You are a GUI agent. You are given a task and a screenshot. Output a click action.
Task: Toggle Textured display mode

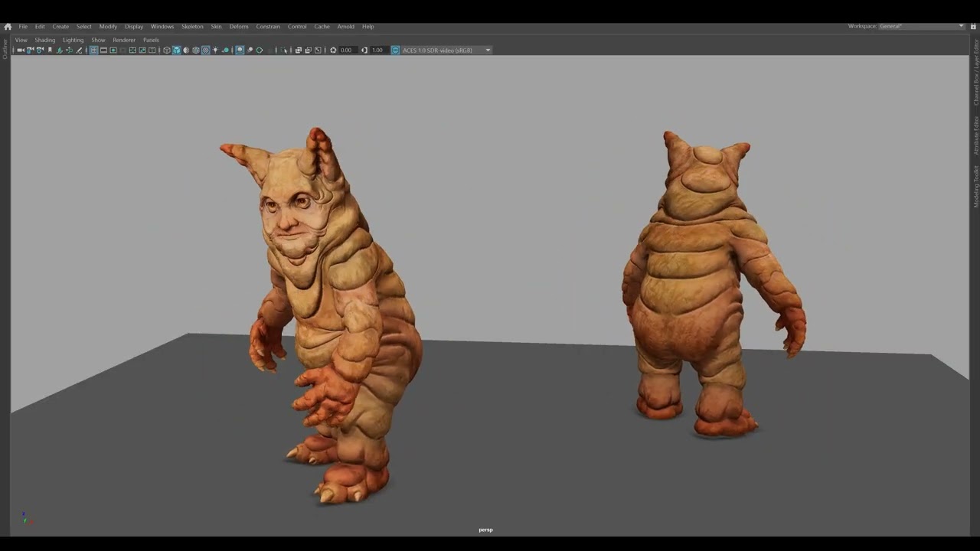coord(205,51)
